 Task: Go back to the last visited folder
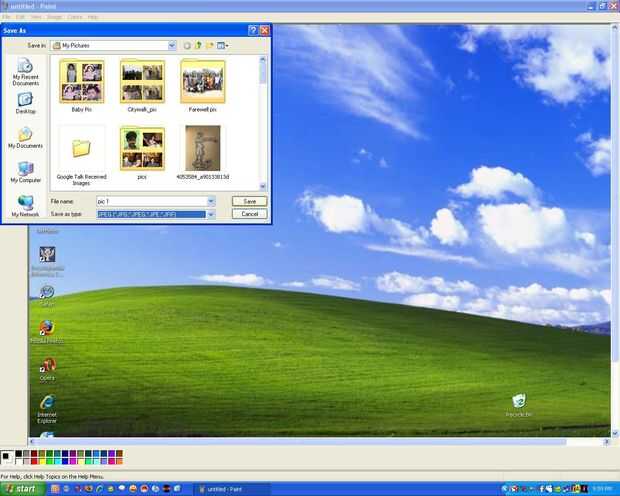[x=187, y=45]
